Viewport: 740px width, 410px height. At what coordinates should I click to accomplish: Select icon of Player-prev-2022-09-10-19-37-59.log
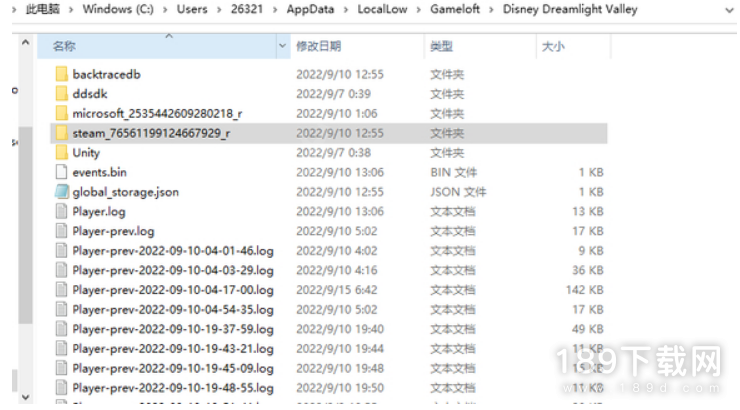(61, 328)
